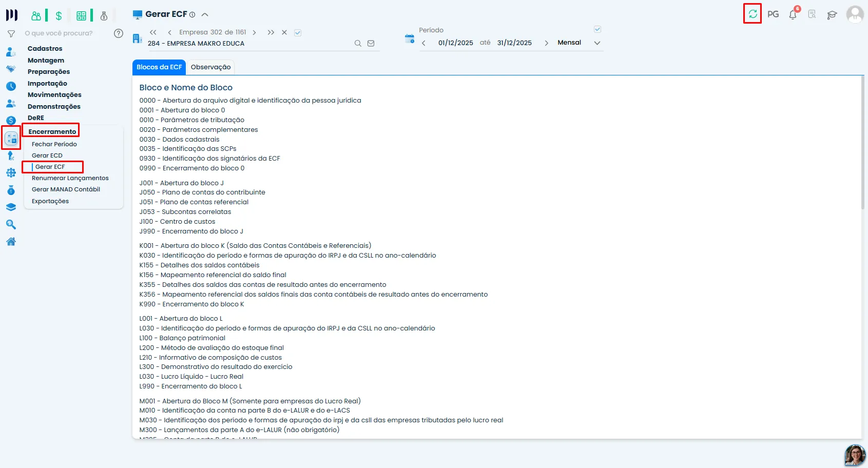Click the filter funnel icon
This screenshot has width=868, height=468.
coord(11,33)
